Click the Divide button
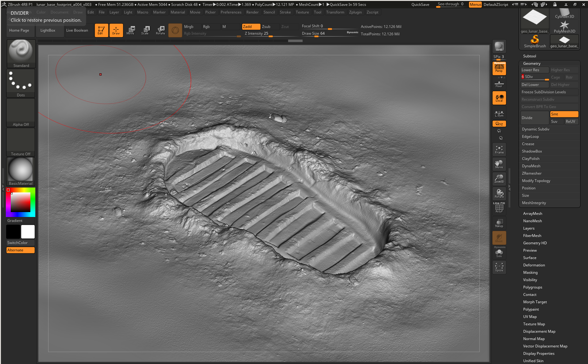The width and height of the screenshot is (588, 364). (535, 118)
